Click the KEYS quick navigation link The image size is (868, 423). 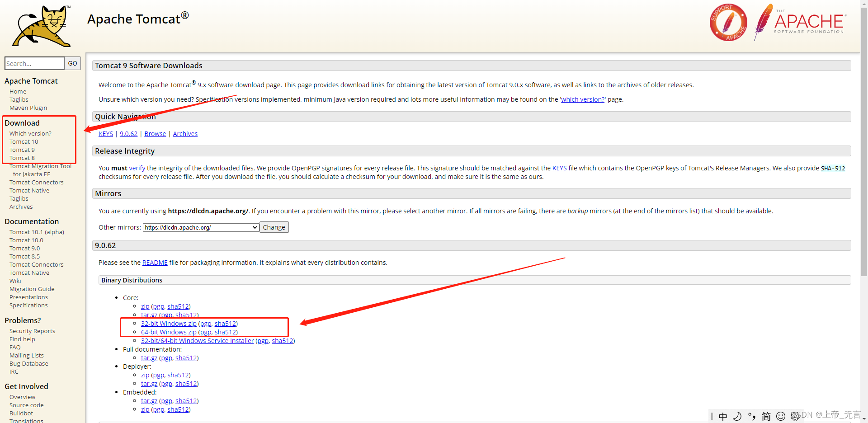[x=106, y=134]
